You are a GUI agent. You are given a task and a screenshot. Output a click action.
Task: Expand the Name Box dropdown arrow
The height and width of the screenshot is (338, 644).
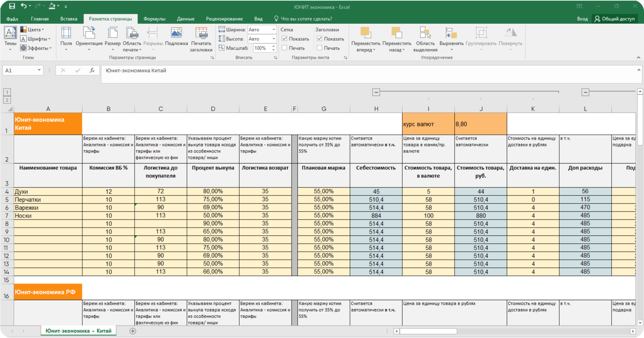[x=39, y=70]
